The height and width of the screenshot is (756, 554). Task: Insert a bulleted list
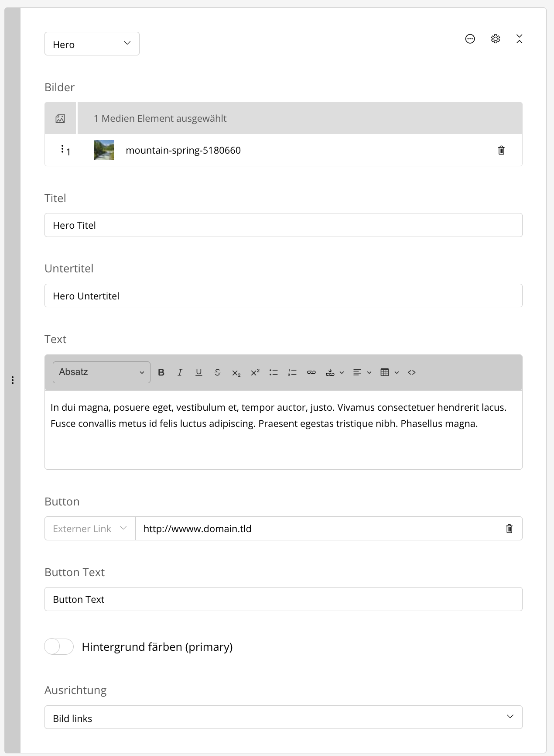point(274,372)
